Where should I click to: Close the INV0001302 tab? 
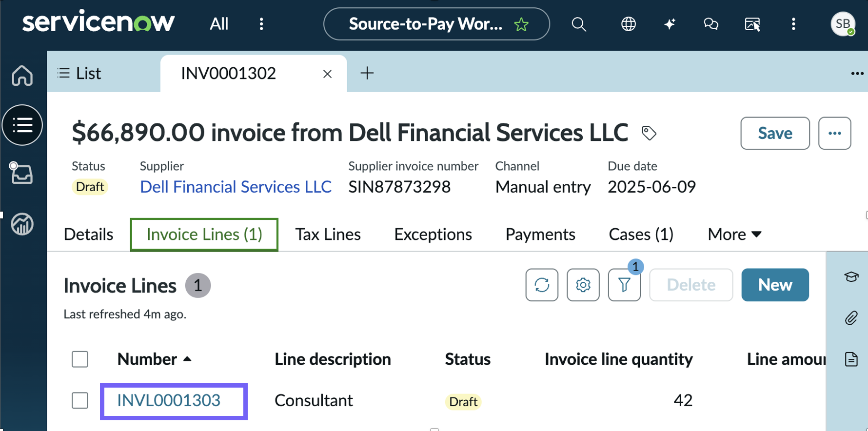pos(327,74)
